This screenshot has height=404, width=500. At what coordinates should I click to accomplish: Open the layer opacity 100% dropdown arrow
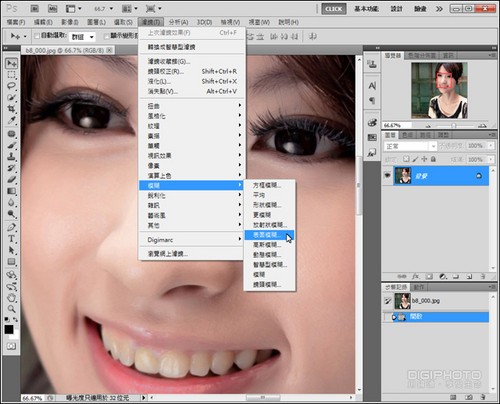tap(491, 146)
